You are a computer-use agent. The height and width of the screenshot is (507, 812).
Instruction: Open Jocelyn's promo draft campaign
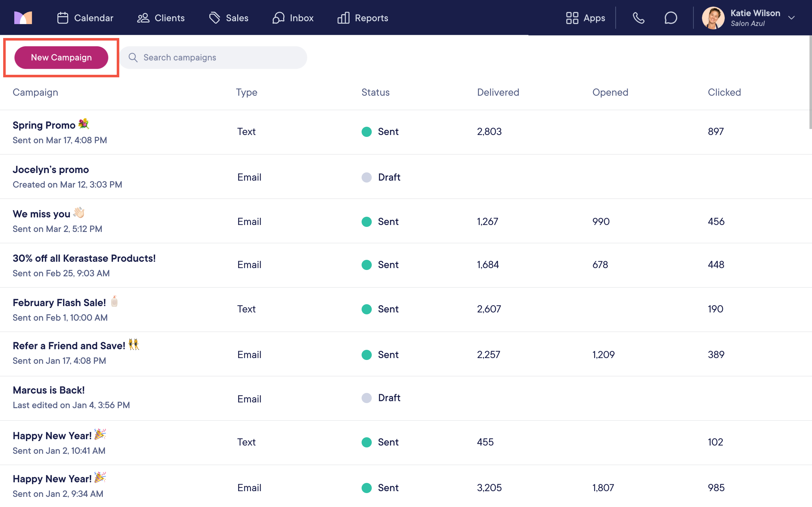[51, 170]
